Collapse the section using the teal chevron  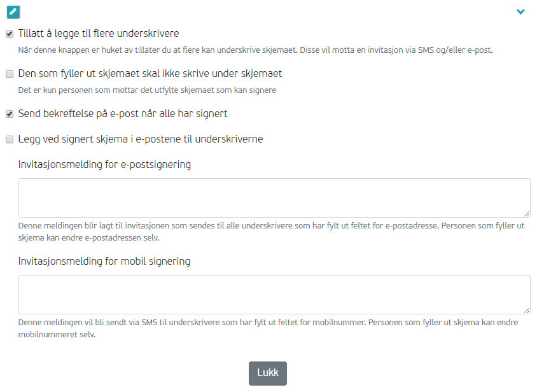click(520, 12)
